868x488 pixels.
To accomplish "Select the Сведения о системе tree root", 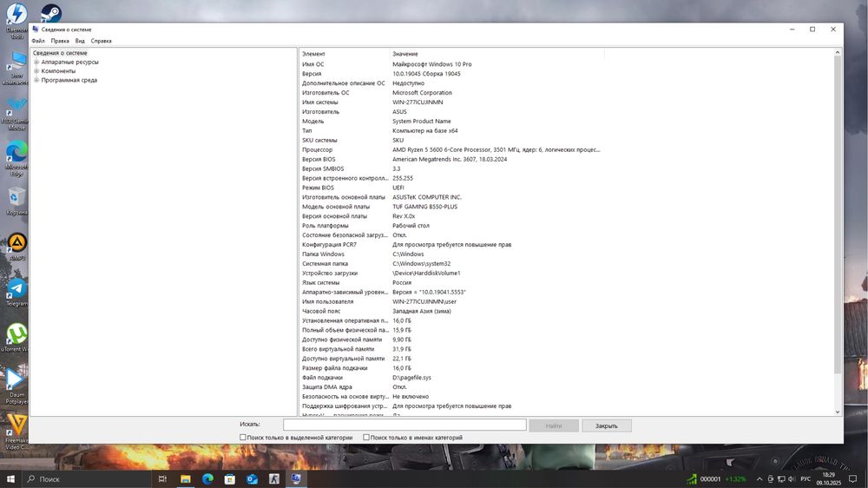I will (60, 53).
